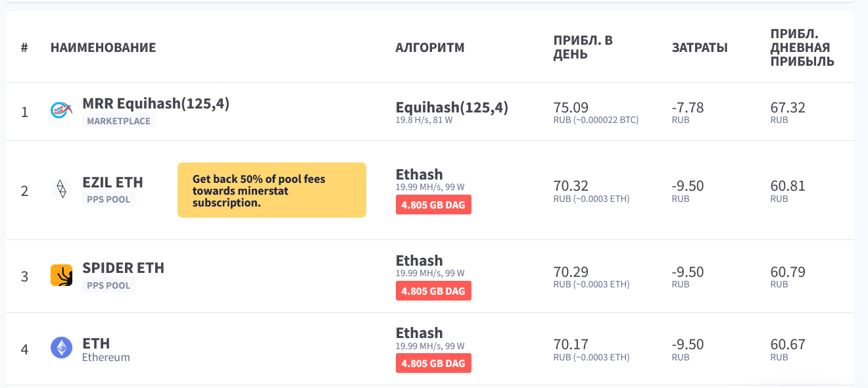
Task: Click the red DAG badge in EZIL row
Action: (433, 205)
